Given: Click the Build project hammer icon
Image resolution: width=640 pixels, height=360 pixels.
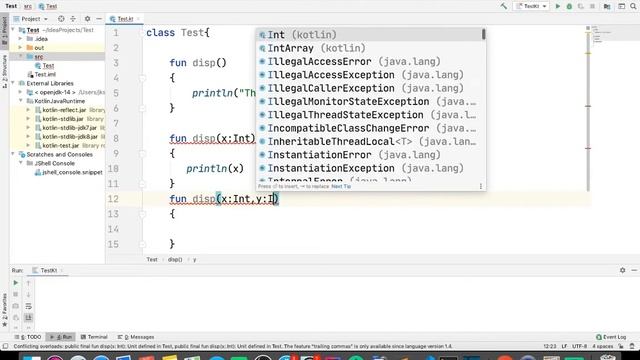Looking at the screenshot, I should [x=504, y=6].
